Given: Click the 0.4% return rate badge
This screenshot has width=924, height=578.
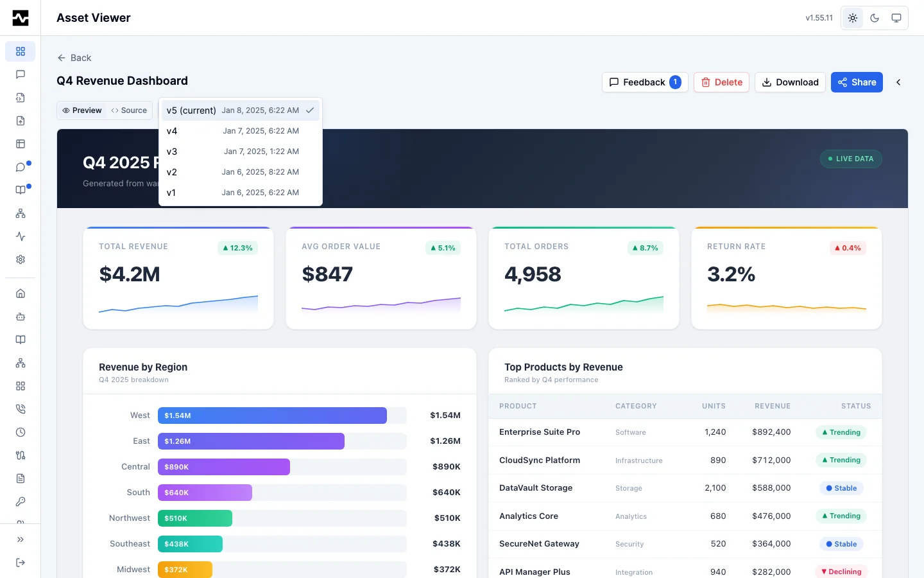Looking at the screenshot, I should click(847, 248).
